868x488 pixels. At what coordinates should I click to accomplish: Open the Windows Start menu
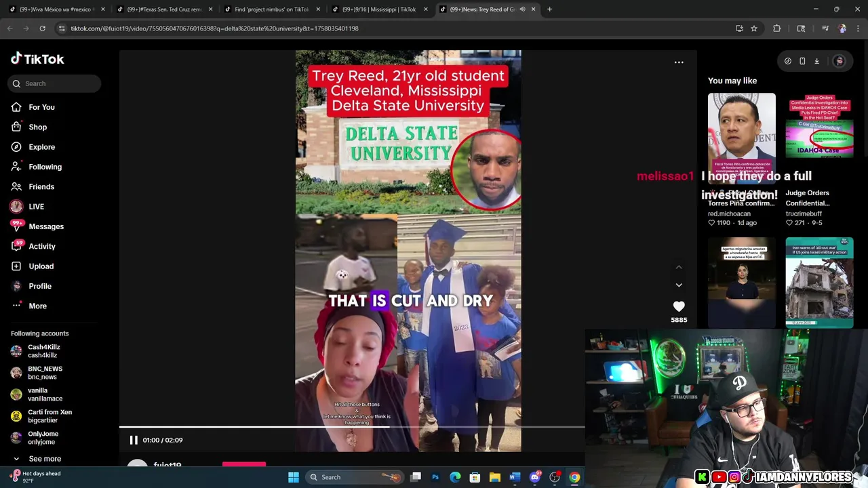pos(294,477)
